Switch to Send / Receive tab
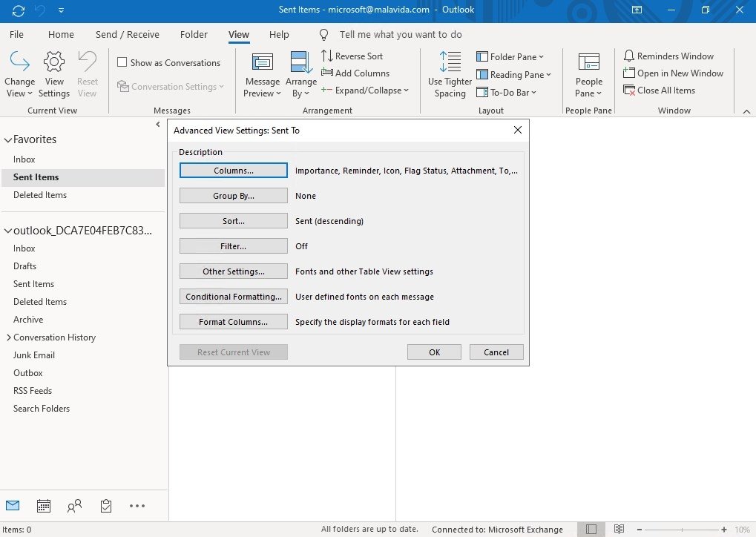 [x=128, y=35]
